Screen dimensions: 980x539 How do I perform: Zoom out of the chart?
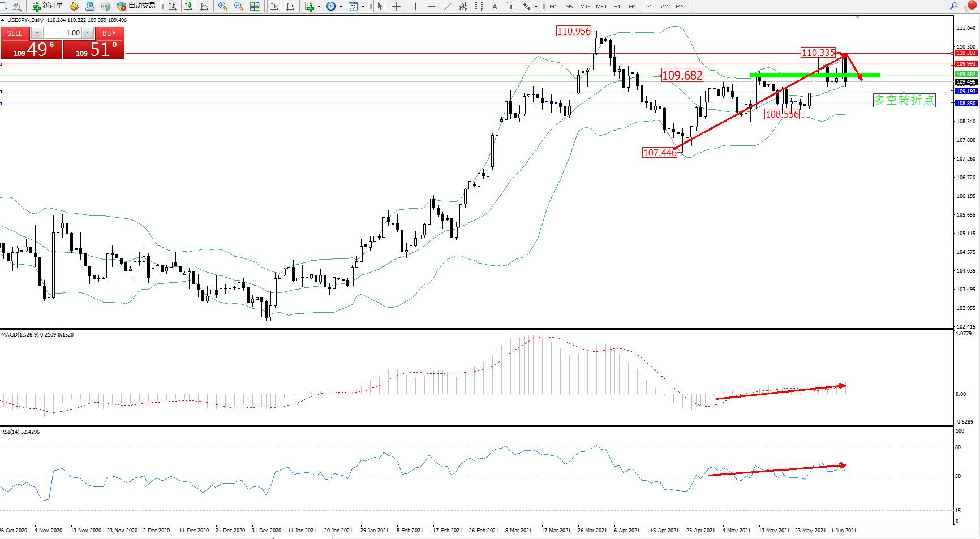[x=239, y=6]
